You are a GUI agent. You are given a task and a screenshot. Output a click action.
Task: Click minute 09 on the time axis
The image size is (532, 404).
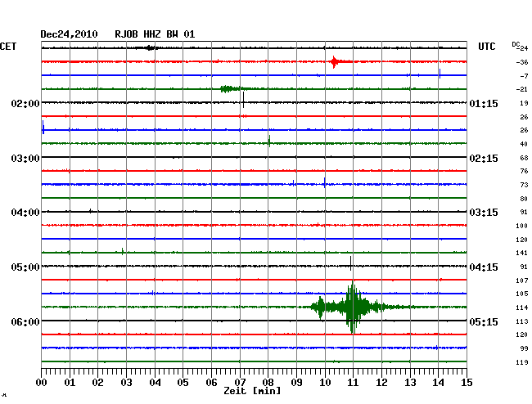296,383
